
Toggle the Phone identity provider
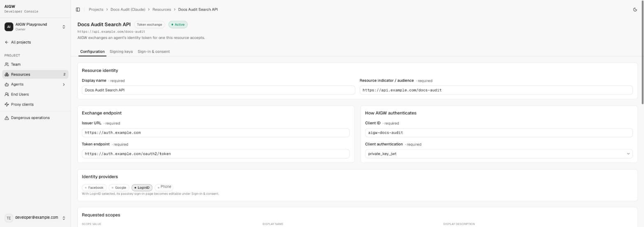(164, 187)
